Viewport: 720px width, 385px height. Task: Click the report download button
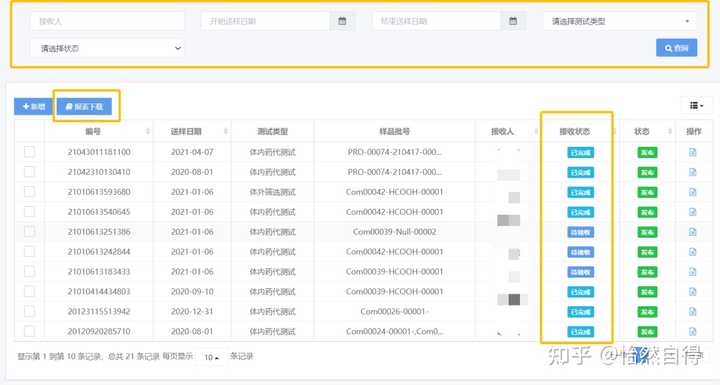(84, 107)
